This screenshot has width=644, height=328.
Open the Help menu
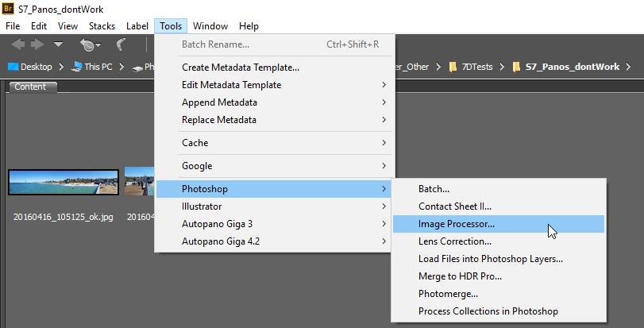249,26
